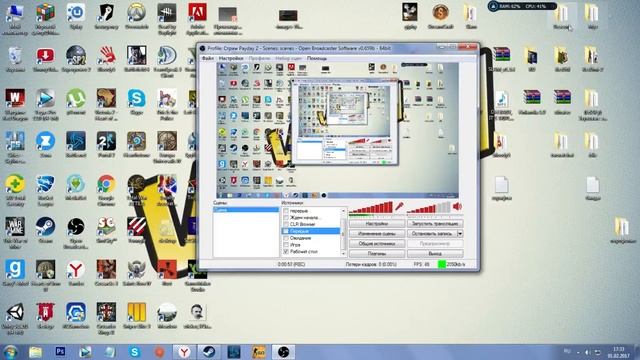Screen dimensions: 640x360
Task: Open the This War of Mine shortcut
Action: [x=15, y=233]
